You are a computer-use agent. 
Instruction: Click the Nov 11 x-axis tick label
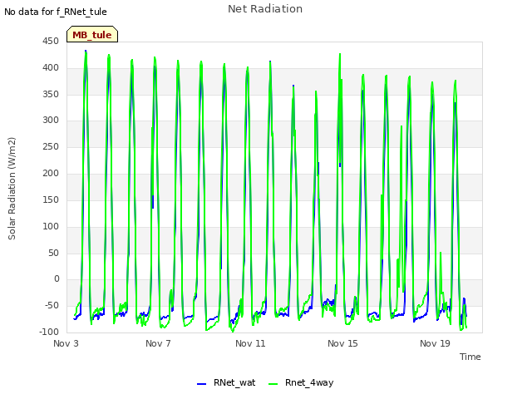click(x=250, y=343)
